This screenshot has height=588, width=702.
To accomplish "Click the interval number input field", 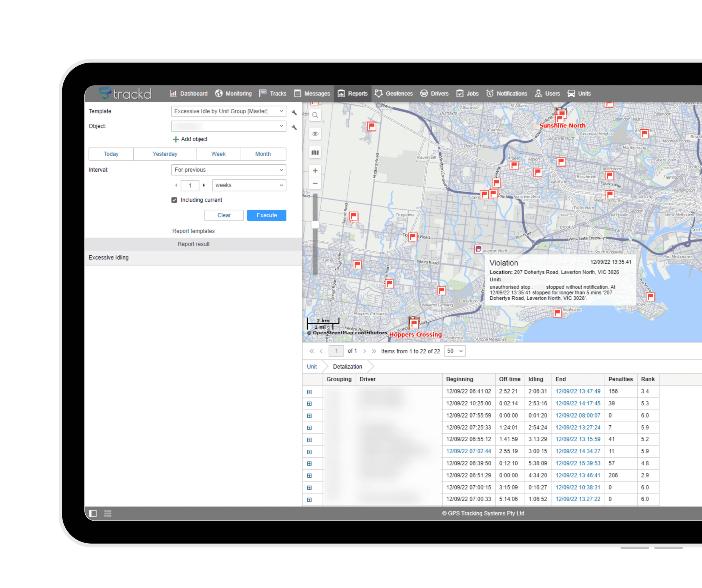I will click(x=190, y=185).
